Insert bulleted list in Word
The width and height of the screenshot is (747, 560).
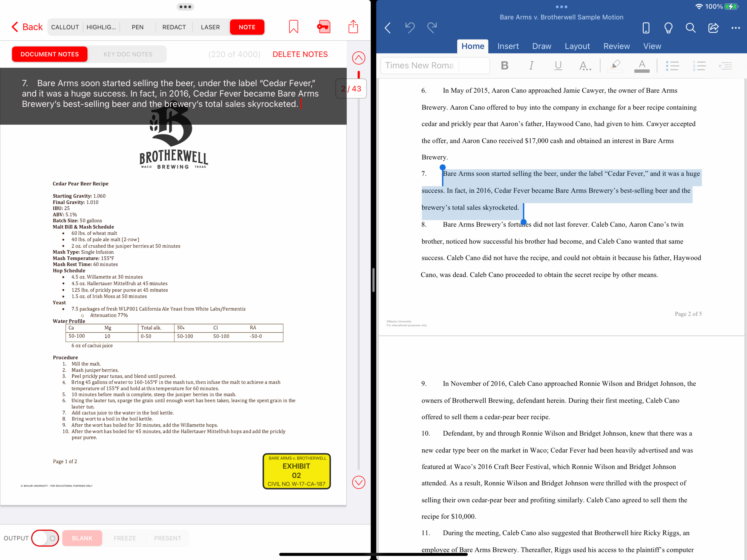pos(672,65)
